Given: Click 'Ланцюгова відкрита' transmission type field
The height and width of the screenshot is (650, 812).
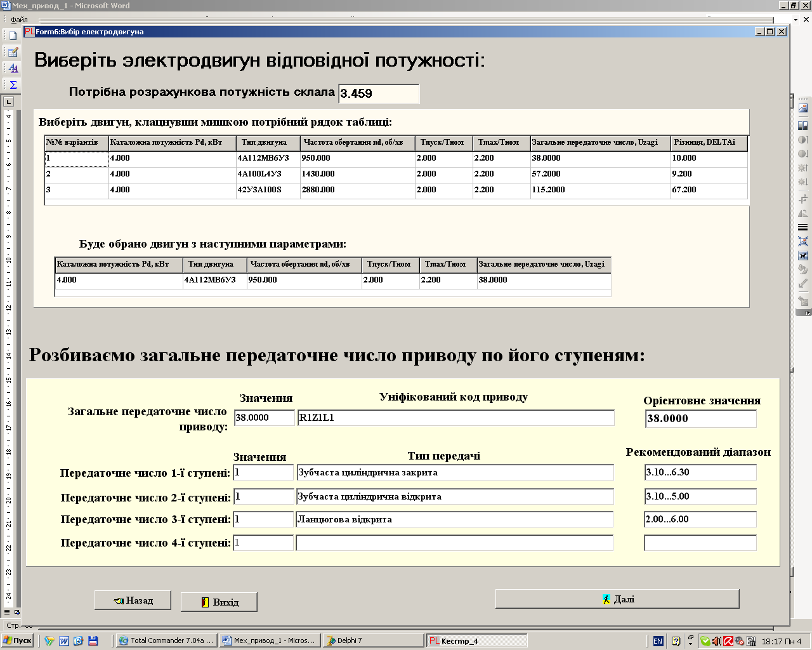Looking at the screenshot, I should click(455, 519).
